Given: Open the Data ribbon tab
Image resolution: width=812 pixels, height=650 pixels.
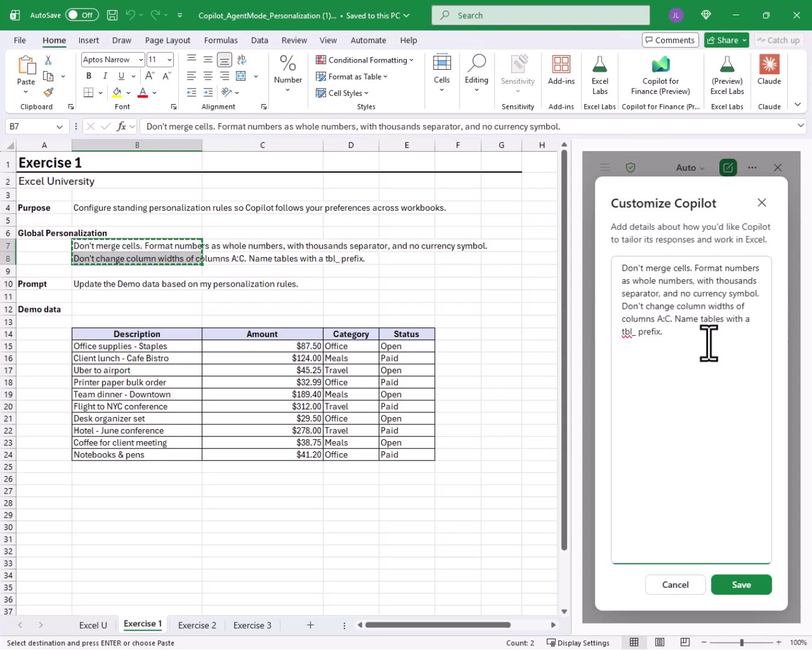Looking at the screenshot, I should point(259,40).
